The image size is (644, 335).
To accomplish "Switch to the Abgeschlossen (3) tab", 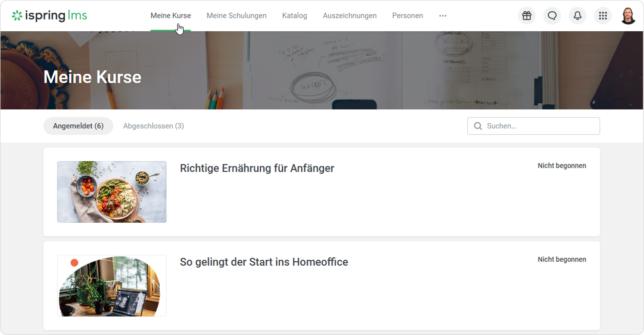I will click(x=153, y=126).
